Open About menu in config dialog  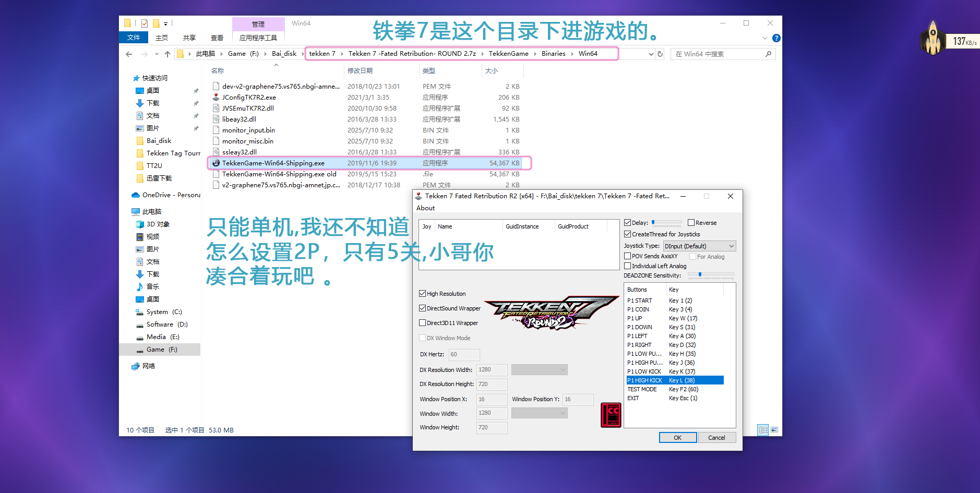pyautogui.click(x=426, y=208)
